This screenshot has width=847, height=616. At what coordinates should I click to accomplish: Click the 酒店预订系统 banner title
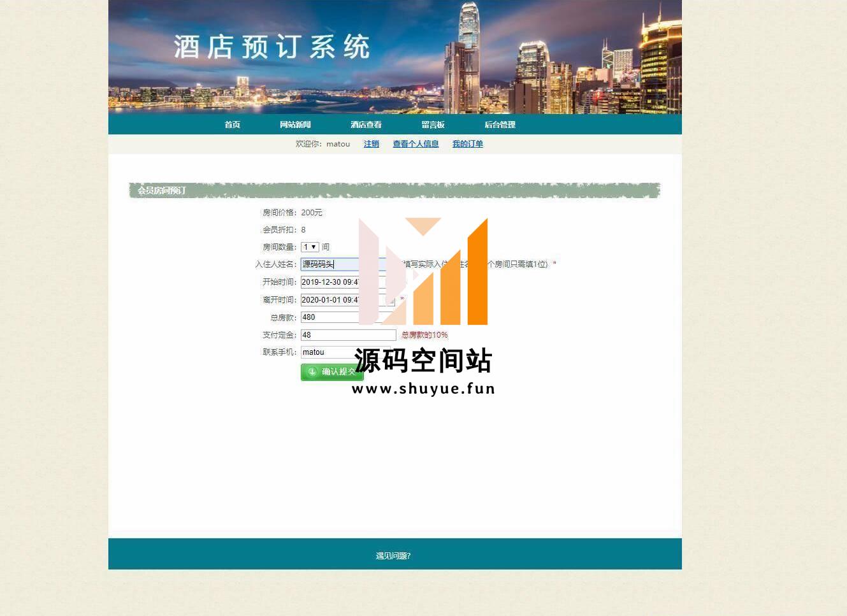tap(271, 48)
